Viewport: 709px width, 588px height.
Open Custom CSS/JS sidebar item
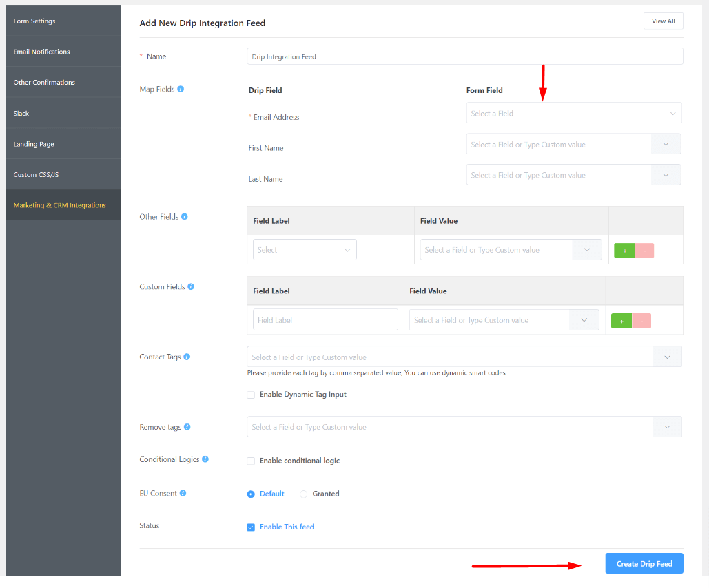point(63,174)
